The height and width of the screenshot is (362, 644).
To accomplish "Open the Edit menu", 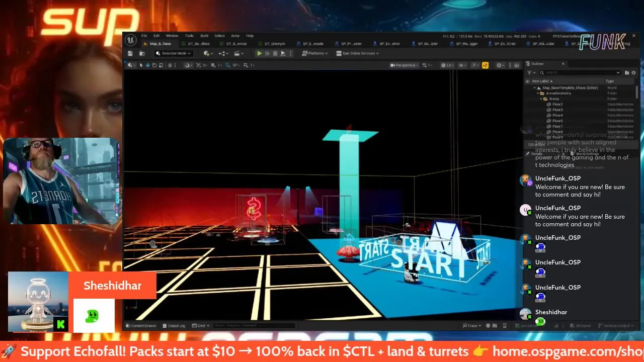I will [x=156, y=36].
